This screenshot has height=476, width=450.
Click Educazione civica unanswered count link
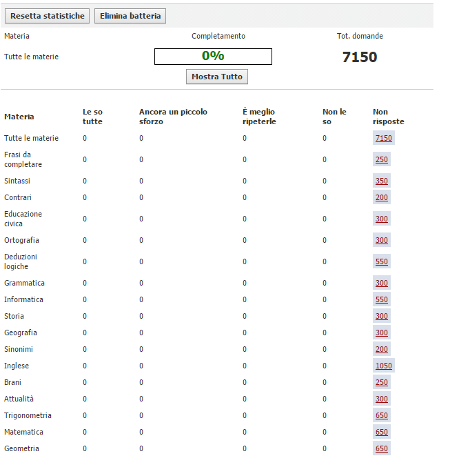(382, 219)
